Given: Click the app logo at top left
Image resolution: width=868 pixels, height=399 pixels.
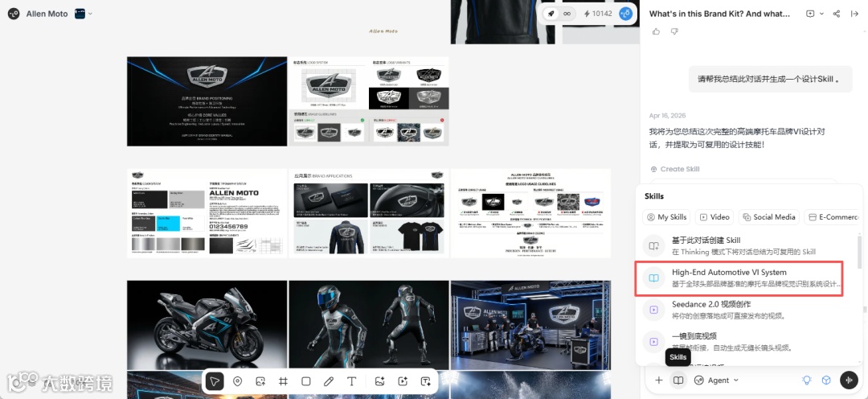Looking at the screenshot, I should (14, 14).
